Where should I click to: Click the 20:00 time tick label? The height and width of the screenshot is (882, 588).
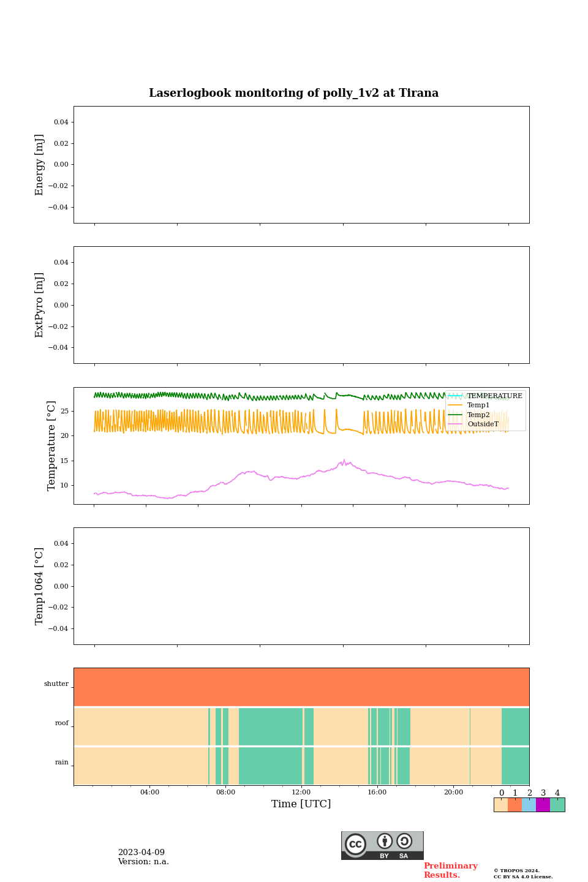[x=453, y=793]
